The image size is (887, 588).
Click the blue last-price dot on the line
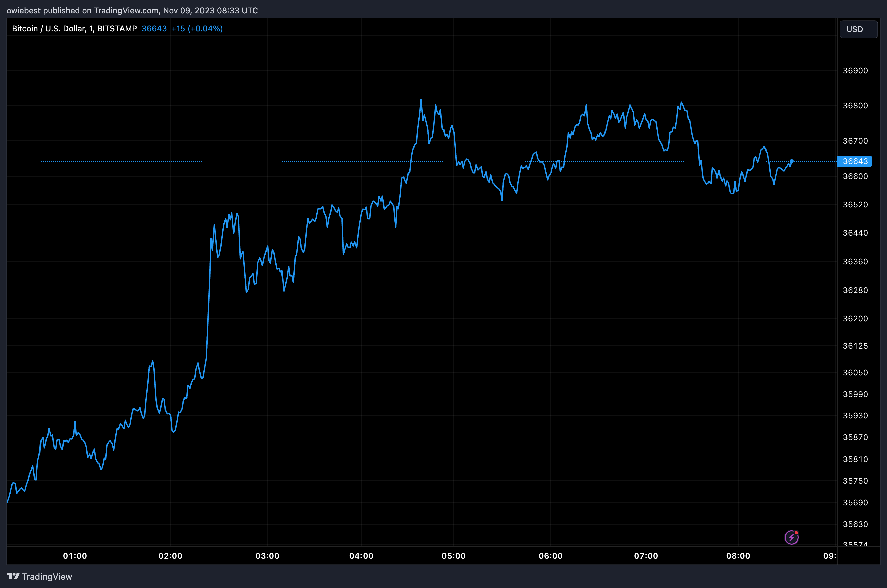(x=791, y=161)
